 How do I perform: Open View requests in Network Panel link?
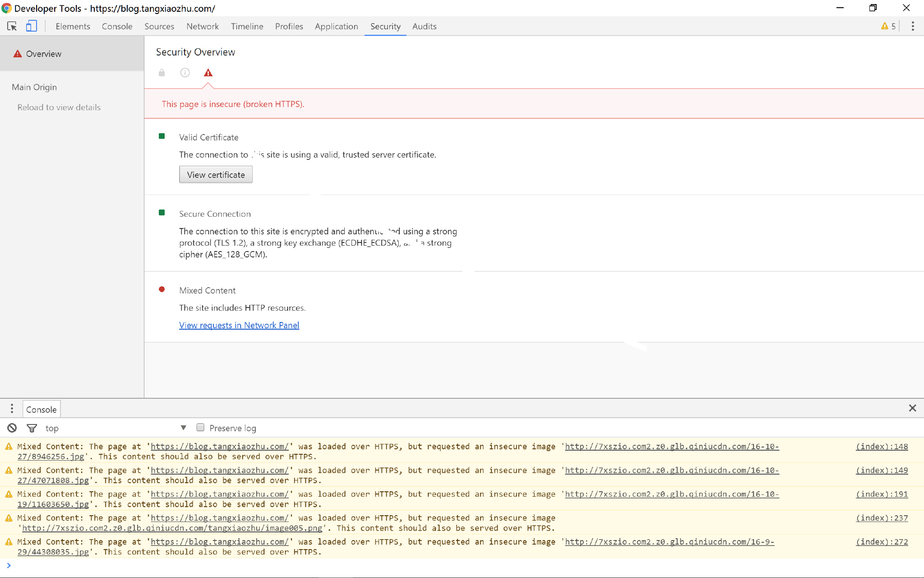click(239, 325)
